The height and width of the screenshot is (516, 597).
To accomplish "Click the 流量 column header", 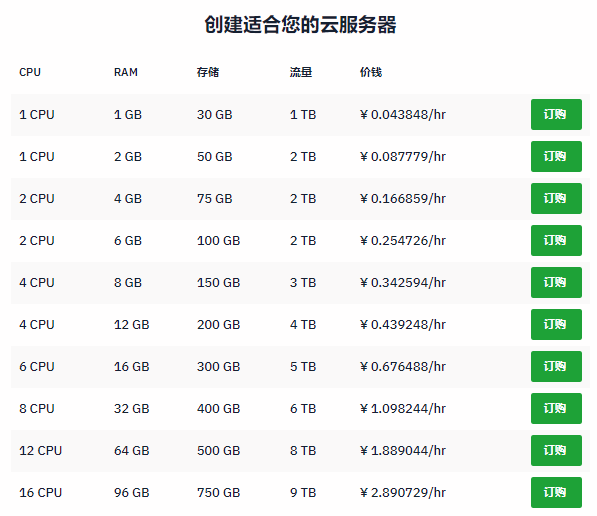I will point(301,72).
